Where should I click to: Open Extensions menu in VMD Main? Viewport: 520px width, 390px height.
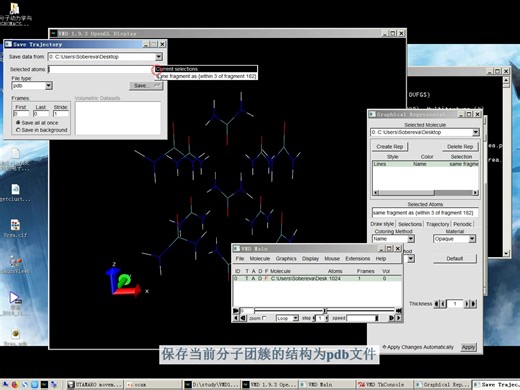[x=358, y=258]
